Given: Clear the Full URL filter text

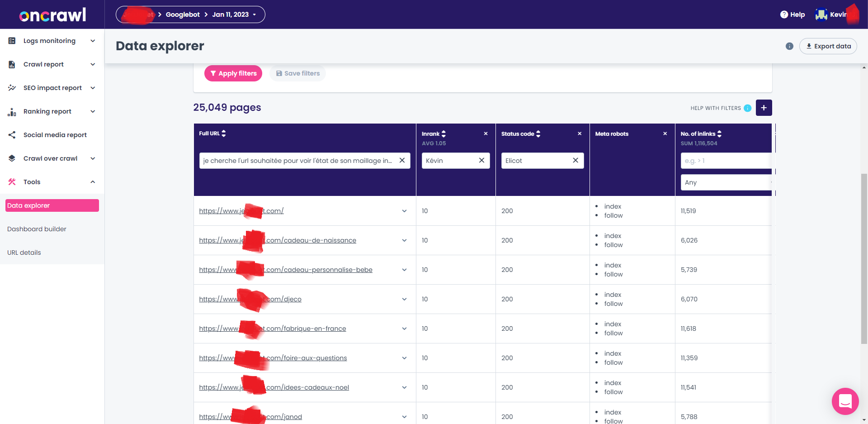Looking at the screenshot, I should point(402,161).
